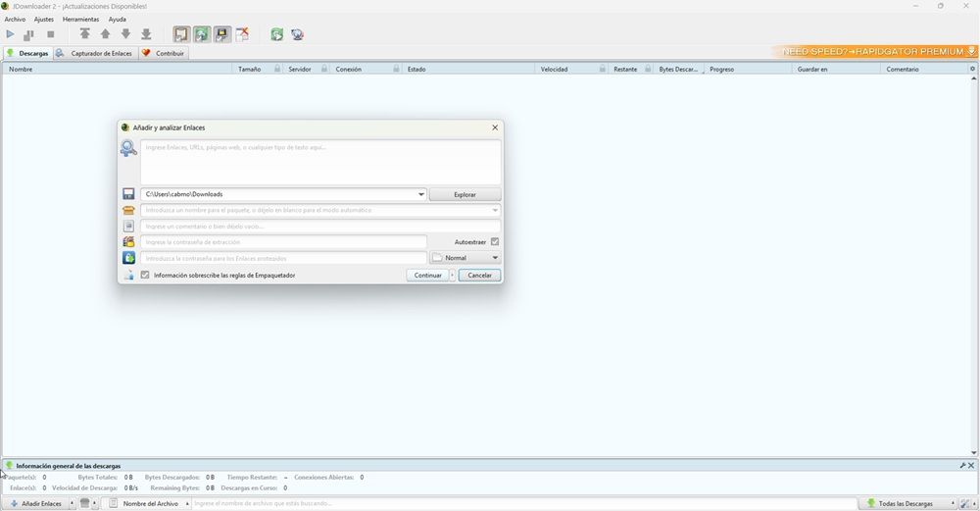Switch to the Descargas tab

27,53
